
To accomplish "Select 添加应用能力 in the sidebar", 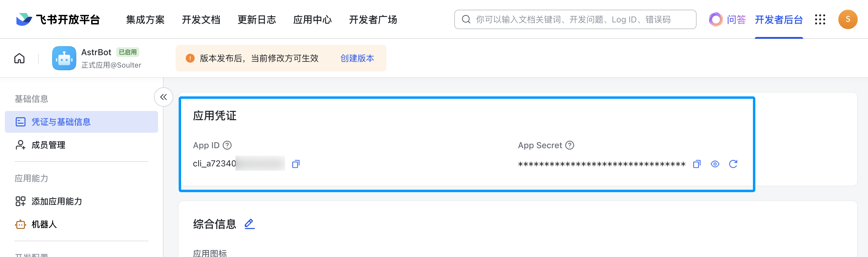I will (81, 201).
